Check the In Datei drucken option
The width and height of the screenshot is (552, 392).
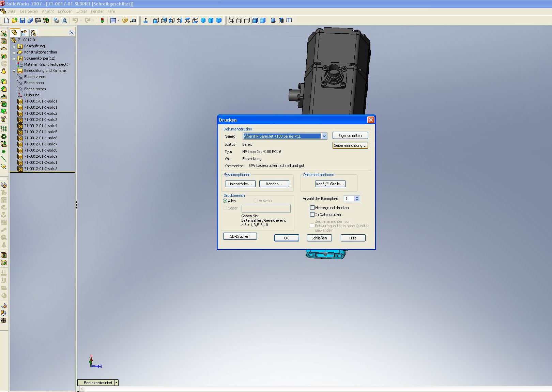312,215
